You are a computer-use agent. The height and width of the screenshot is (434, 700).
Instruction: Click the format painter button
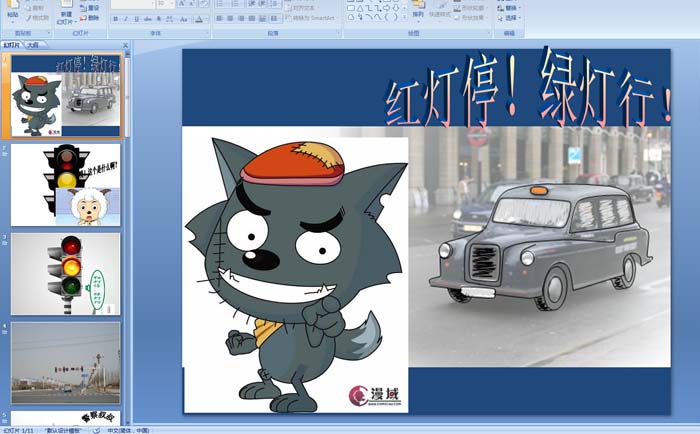(x=38, y=18)
